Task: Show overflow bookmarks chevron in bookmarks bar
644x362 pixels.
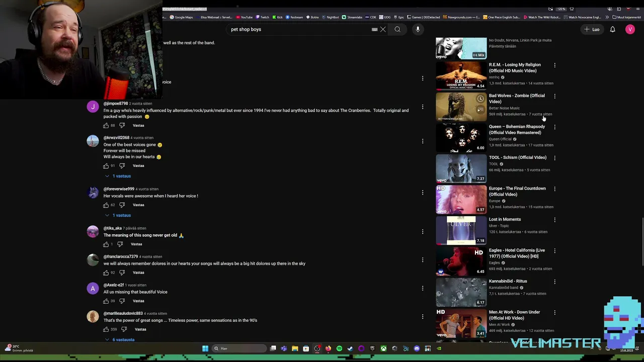Action: click(607, 17)
